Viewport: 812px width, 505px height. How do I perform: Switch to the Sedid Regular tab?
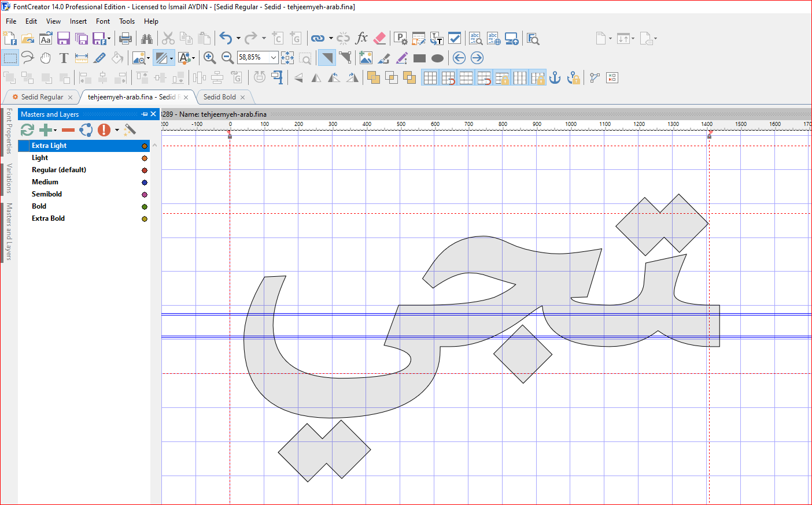pyautogui.click(x=42, y=97)
